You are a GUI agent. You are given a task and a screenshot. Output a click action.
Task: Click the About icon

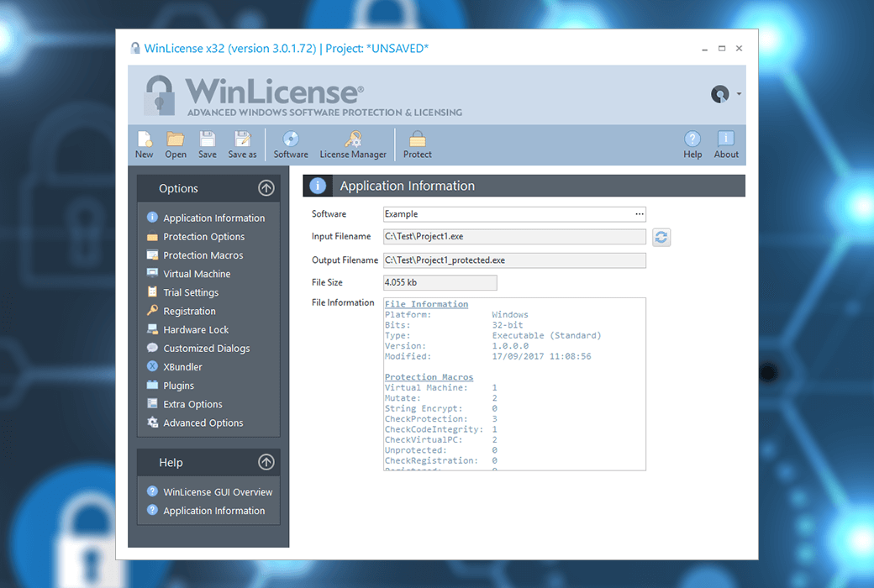[725, 144]
